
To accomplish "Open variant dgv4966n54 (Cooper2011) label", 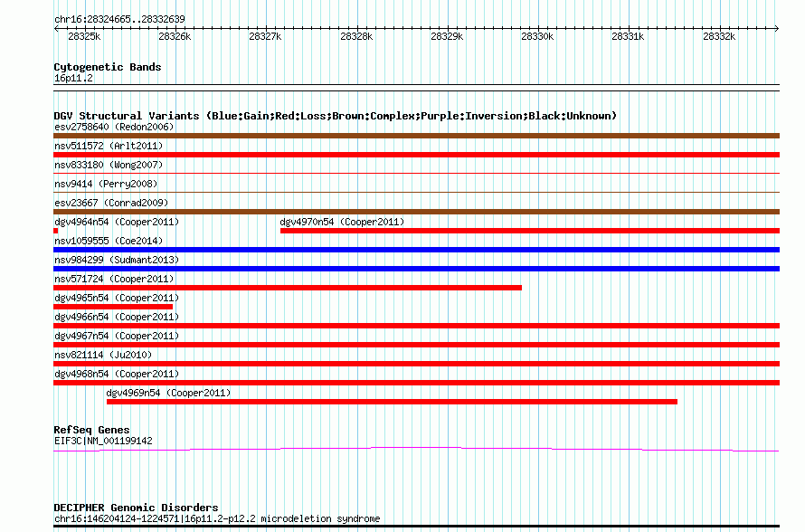I will pos(117,317).
